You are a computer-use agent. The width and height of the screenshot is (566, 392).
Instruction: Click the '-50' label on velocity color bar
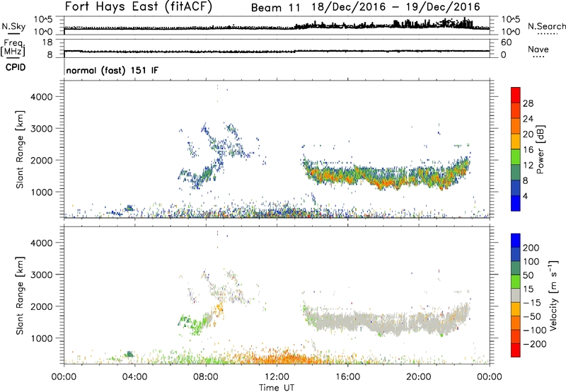(x=532, y=316)
